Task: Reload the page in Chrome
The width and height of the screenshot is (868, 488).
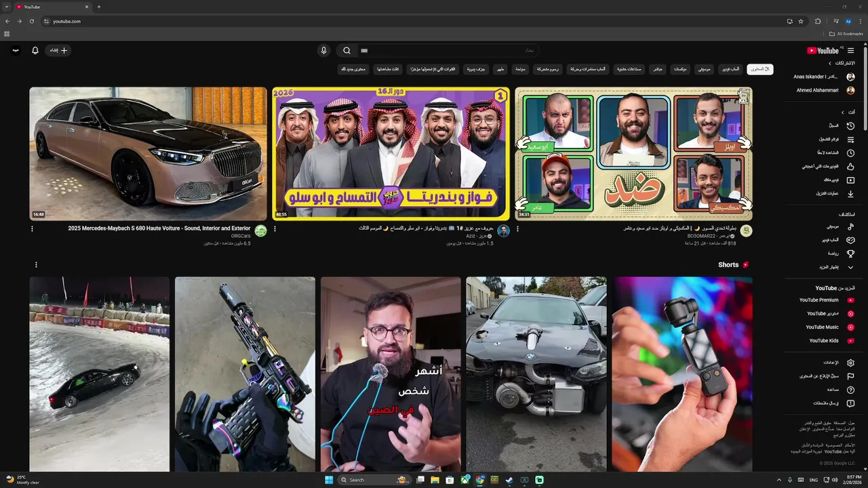Action: (32, 21)
